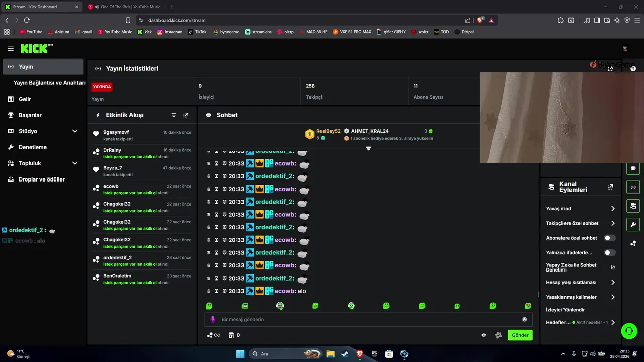The width and height of the screenshot is (644, 362).
Task: Click the channel points infinity icon
Action: pos(214,335)
